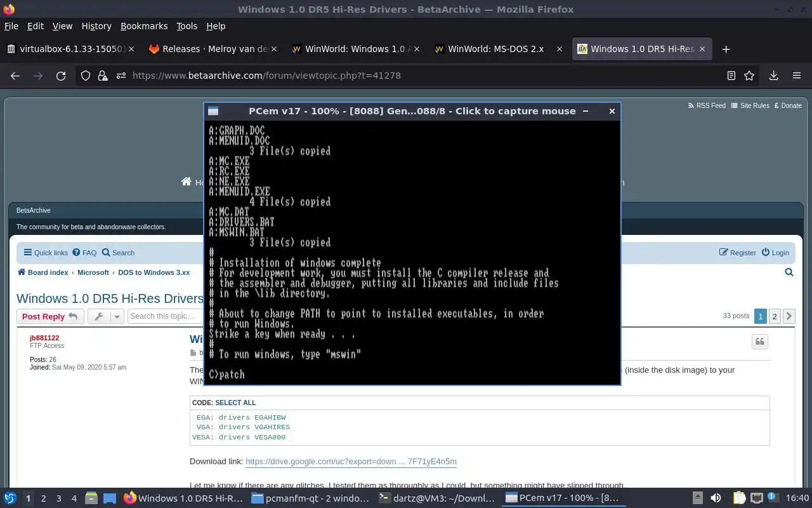Click the Post Reply button
The image size is (812, 508).
pos(50,316)
